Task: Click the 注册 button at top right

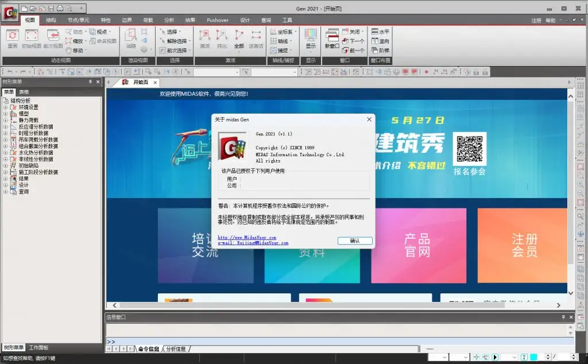Action: (536, 20)
